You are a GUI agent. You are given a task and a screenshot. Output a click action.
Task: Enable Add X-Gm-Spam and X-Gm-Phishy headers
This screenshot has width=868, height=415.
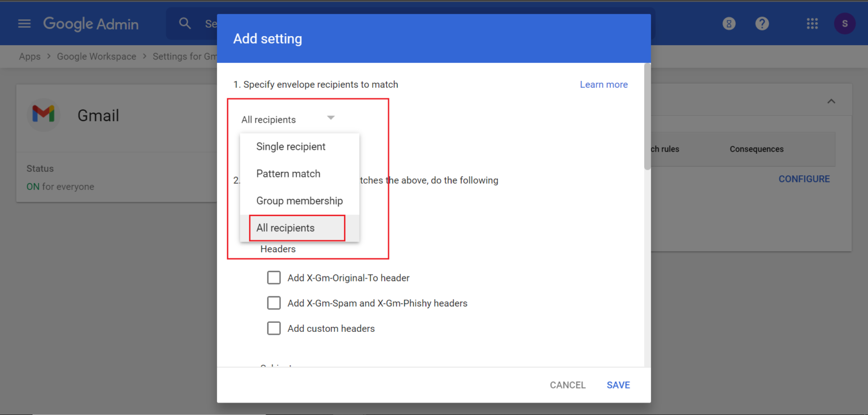tap(274, 303)
